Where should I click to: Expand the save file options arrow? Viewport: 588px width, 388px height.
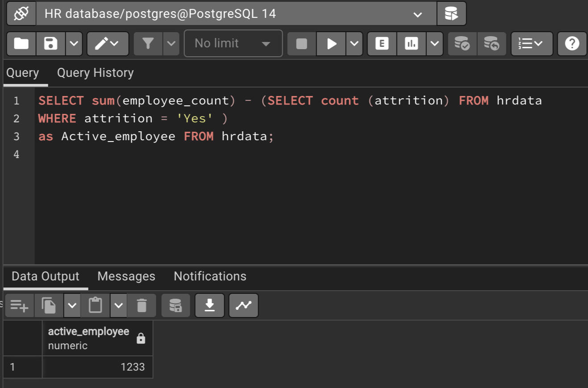tap(74, 43)
